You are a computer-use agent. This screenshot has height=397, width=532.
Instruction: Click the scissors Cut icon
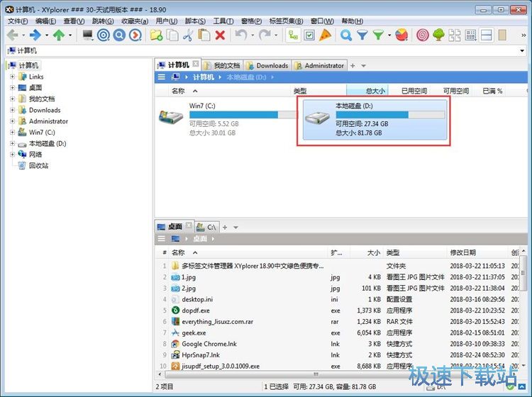click(x=188, y=35)
